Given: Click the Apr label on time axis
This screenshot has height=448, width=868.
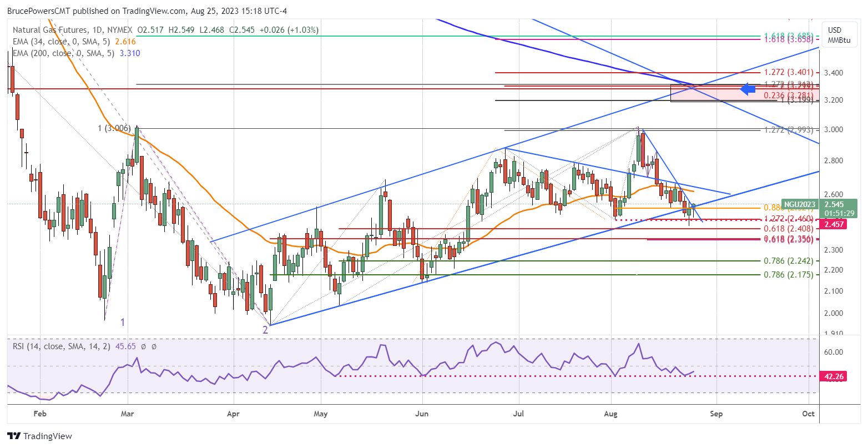Looking at the screenshot, I should pos(234,414).
